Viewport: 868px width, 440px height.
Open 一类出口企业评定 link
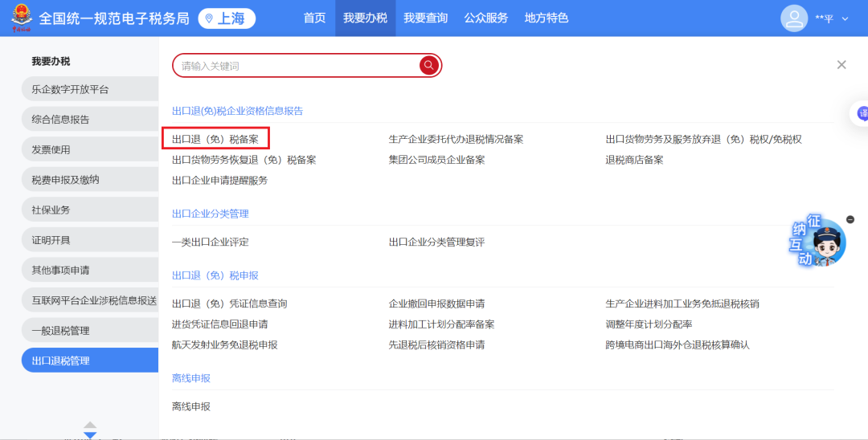coord(210,242)
